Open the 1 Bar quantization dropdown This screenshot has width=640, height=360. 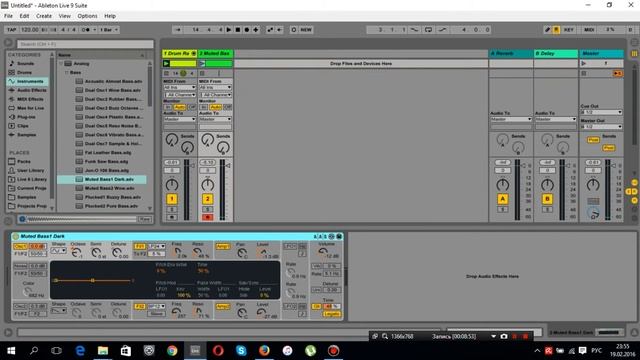109,30
